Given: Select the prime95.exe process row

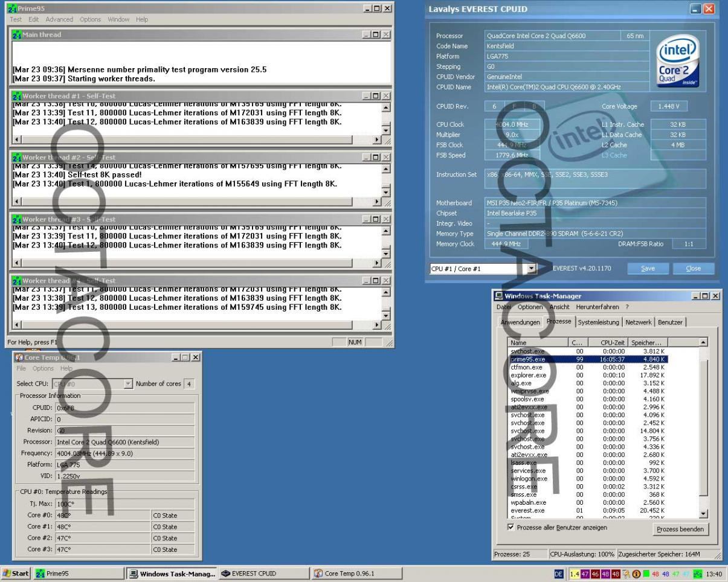Looking at the screenshot, I should [x=588, y=359].
